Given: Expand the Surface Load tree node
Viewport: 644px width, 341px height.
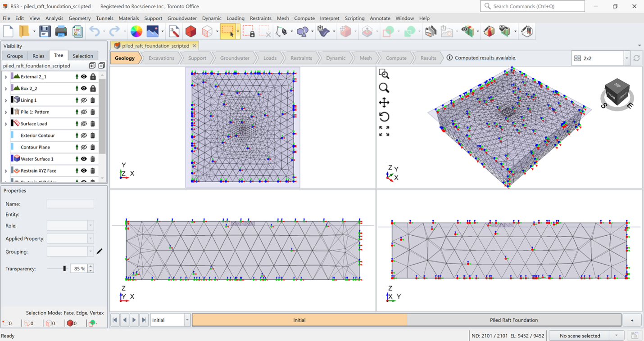Looking at the screenshot, I should (6, 124).
